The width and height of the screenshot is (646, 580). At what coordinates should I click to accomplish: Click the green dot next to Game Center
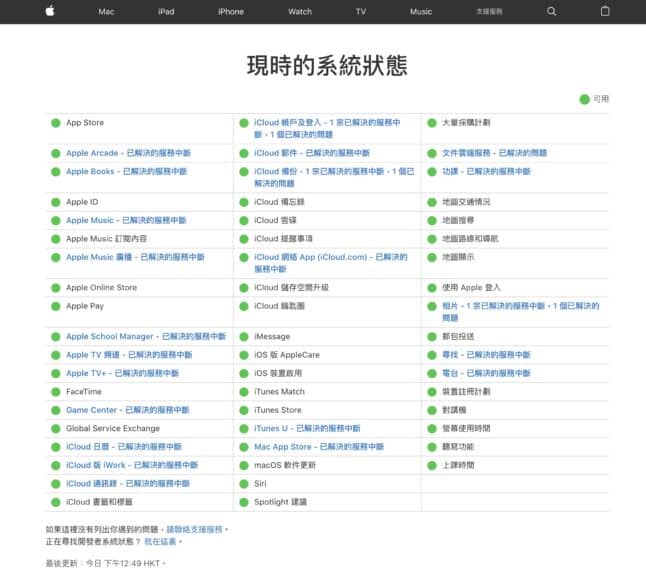pos(56,410)
